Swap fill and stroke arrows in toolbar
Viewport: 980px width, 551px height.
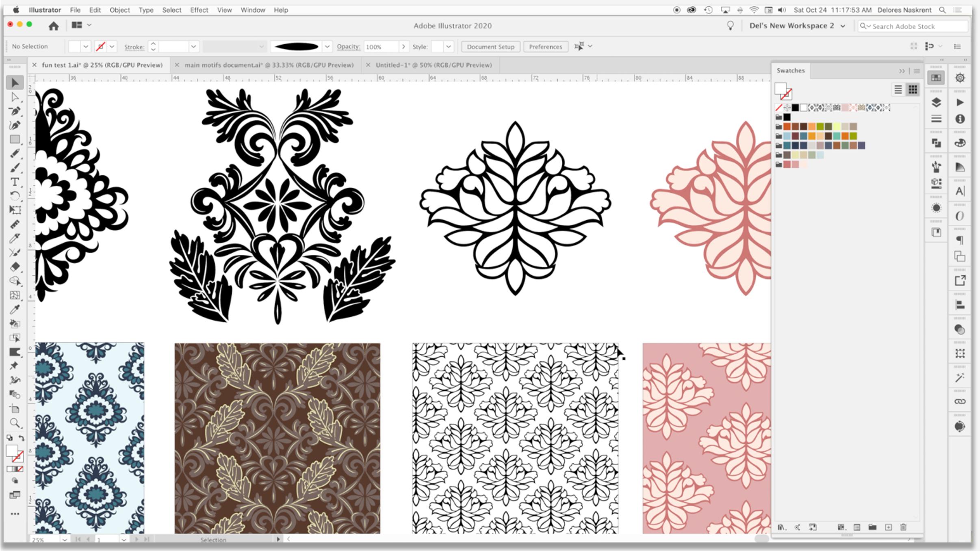click(x=22, y=438)
